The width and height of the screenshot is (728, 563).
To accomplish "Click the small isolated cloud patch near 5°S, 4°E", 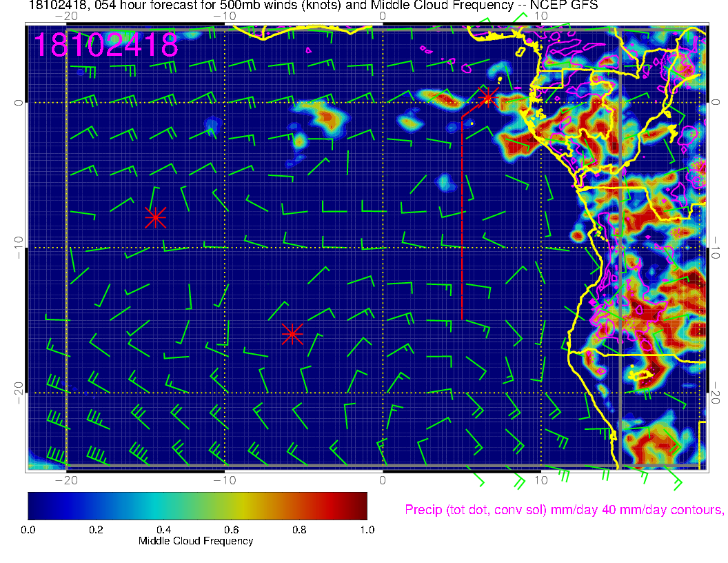I will (x=446, y=182).
